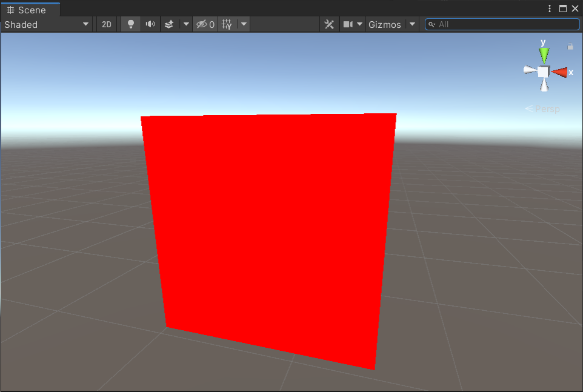
Task: Click the Gizmos button label
Action: click(384, 24)
